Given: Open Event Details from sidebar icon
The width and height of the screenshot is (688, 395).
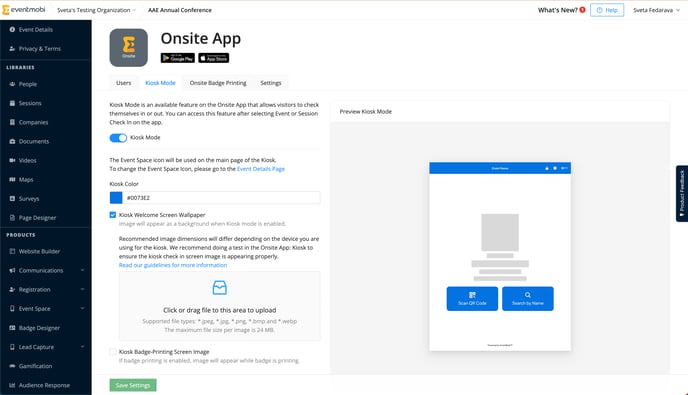Looking at the screenshot, I should [x=12, y=29].
